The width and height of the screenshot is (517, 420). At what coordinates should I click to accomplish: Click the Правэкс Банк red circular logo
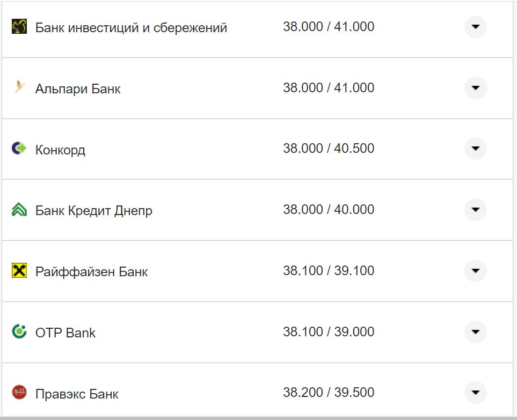pos(19,393)
